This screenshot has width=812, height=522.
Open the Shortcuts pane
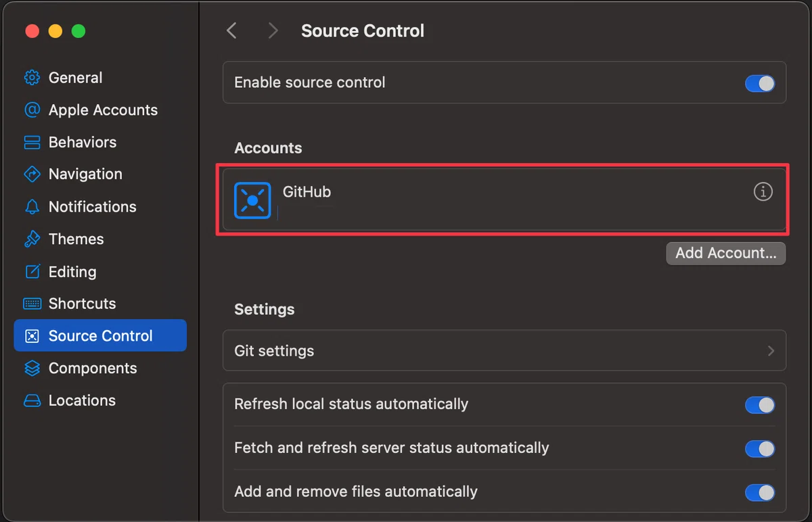[x=100, y=304]
